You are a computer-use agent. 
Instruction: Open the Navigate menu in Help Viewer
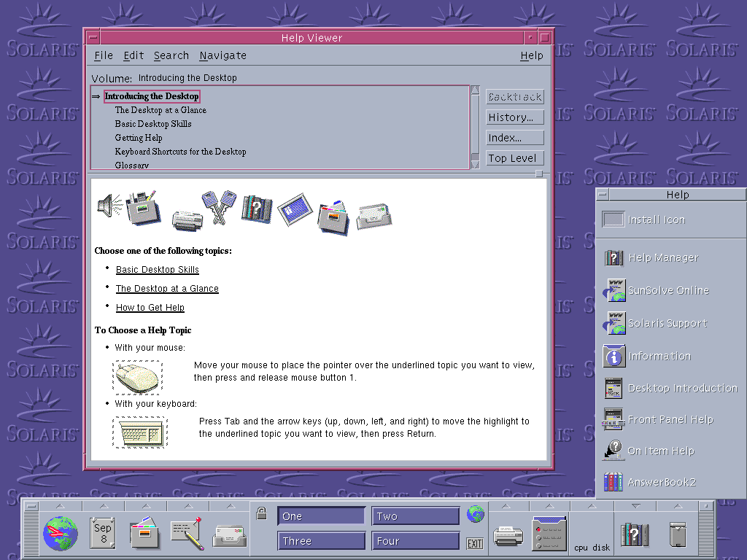[x=223, y=55]
